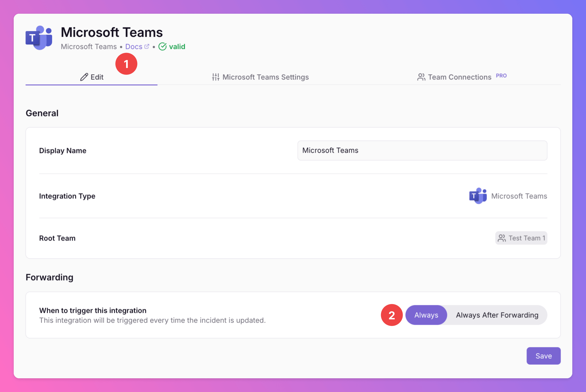The height and width of the screenshot is (392, 586).
Task: Click the PRO badge next to Team Connections
Action: (501, 76)
